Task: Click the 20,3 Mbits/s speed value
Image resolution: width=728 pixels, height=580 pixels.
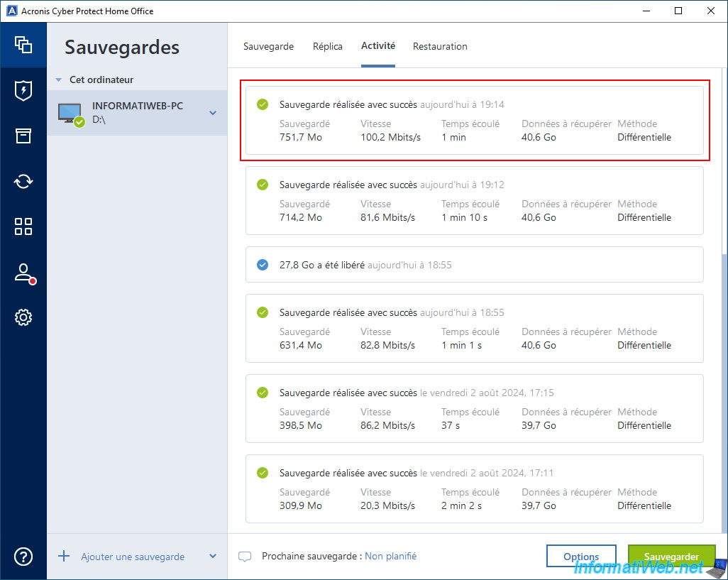Action: point(387,506)
